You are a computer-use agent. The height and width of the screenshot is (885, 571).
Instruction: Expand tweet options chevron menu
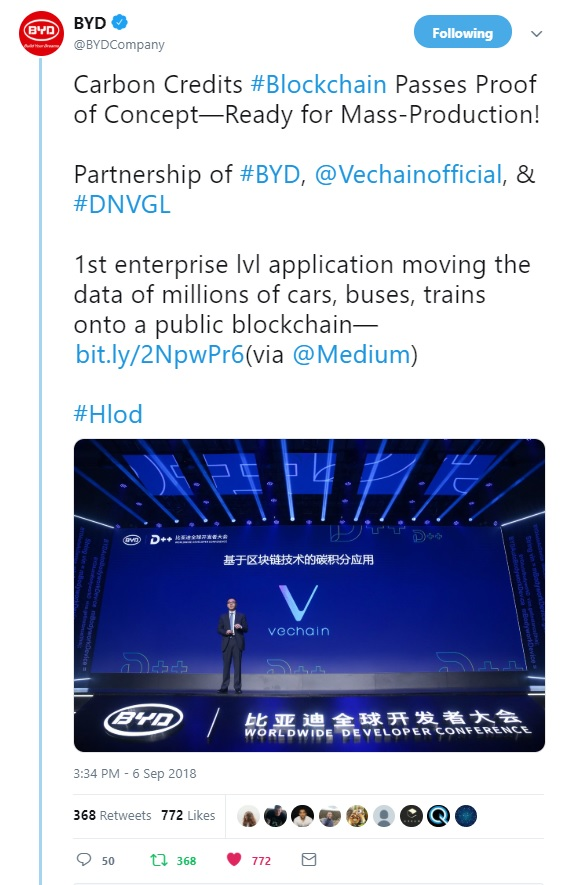coord(537,33)
